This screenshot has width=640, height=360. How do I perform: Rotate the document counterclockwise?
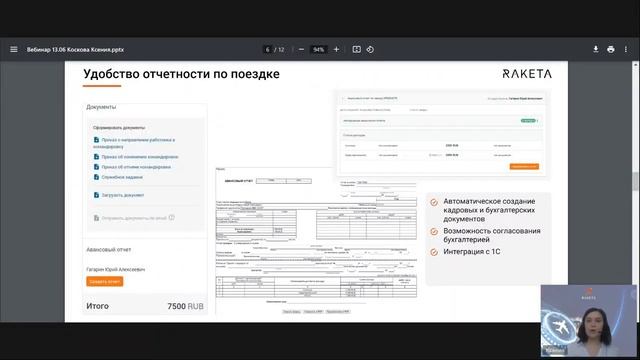tap(370, 49)
